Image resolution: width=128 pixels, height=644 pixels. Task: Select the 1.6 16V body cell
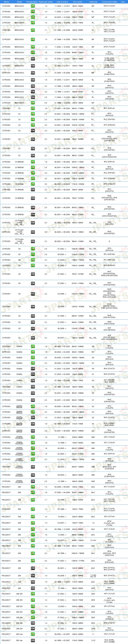pos(93,540)
